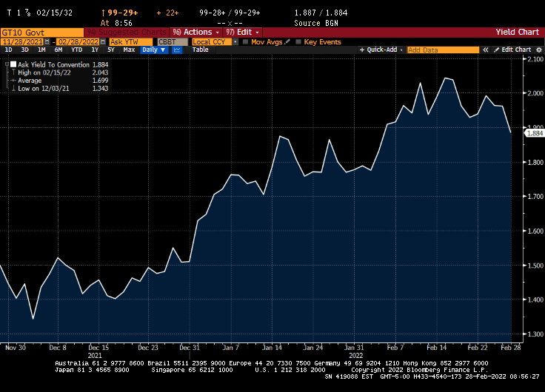Open the Quick-Add dropdown

pos(381,50)
